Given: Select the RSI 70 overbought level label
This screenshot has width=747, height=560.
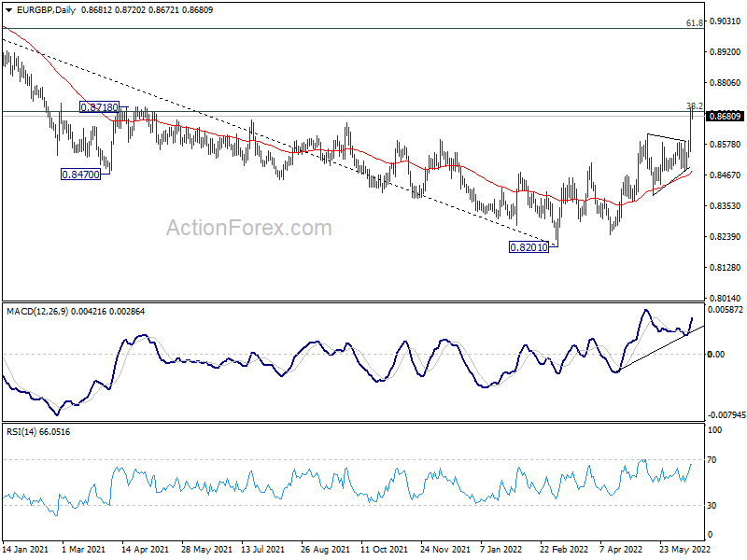Looking at the screenshot, I should click(x=715, y=460).
